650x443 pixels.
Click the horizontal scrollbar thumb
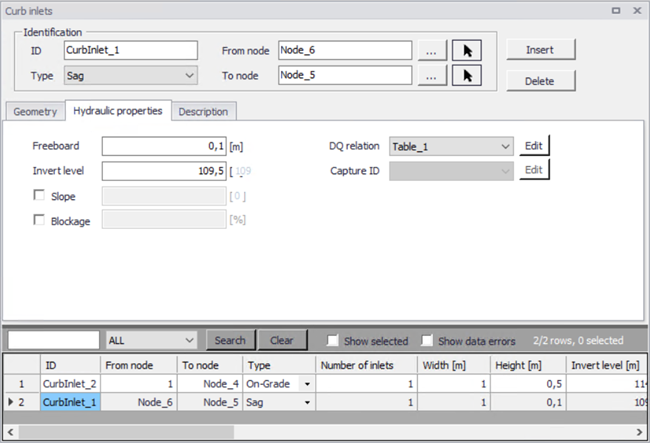126,432
